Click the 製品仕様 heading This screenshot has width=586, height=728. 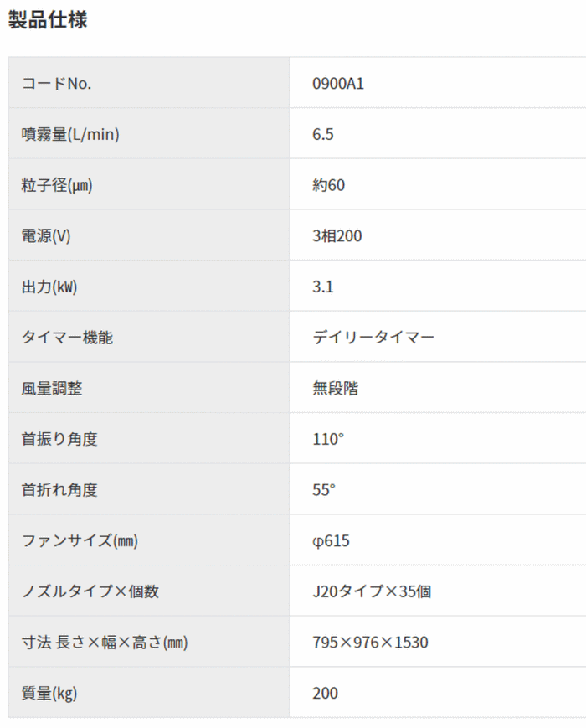point(47,20)
